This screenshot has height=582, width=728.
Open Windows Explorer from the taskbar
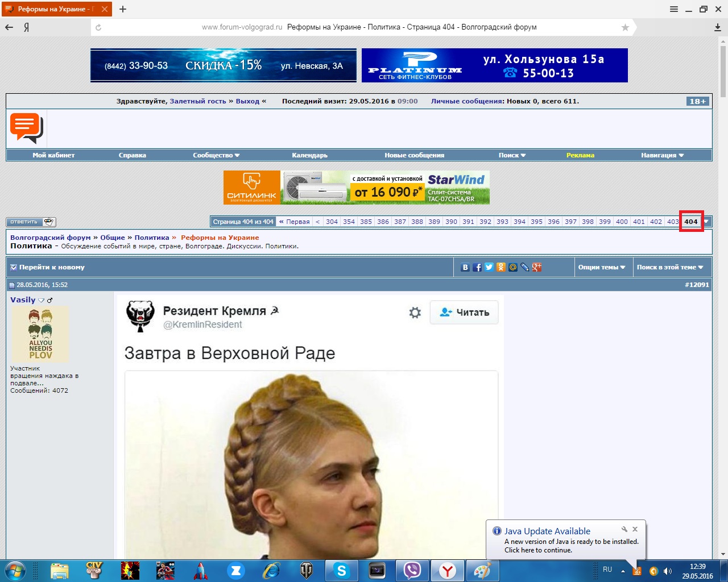click(x=60, y=571)
